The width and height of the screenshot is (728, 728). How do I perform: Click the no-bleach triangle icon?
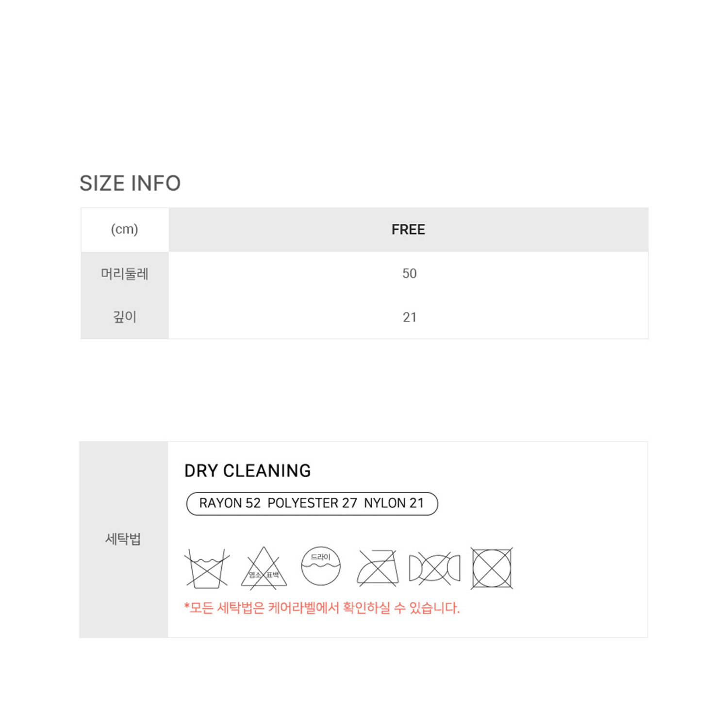click(x=264, y=569)
